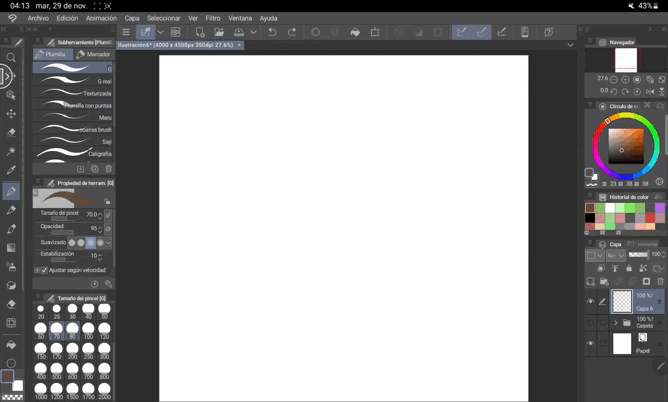Zoom in in the Navigator panel
The width and height of the screenshot is (668, 402).
tap(625, 80)
